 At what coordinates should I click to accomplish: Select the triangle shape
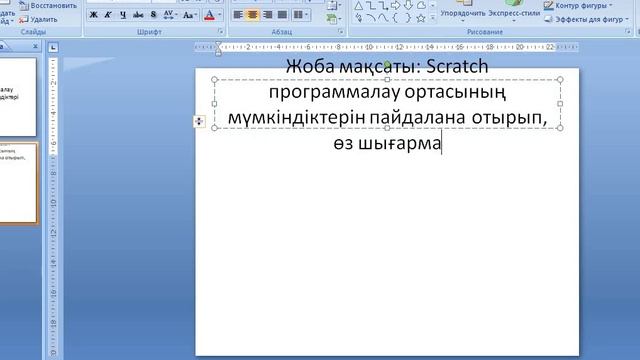pos(358,6)
